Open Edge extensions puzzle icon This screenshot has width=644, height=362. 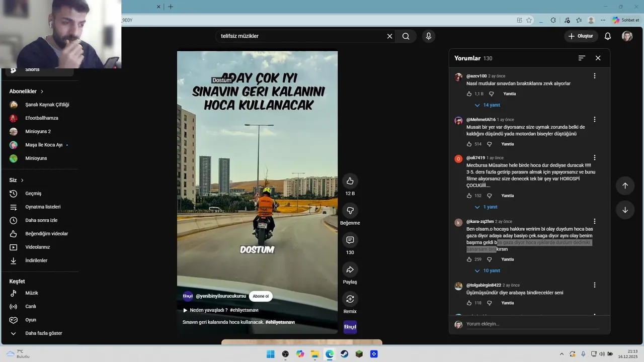click(553, 20)
